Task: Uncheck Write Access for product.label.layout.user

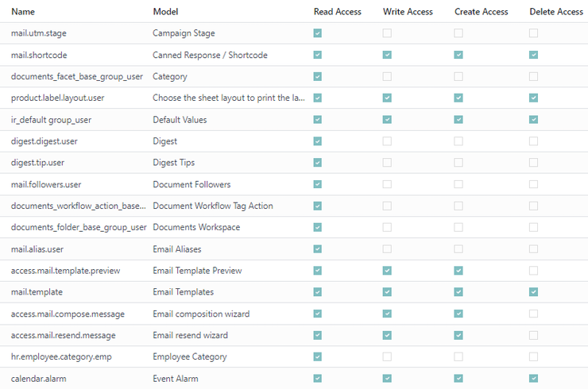Action: click(387, 98)
